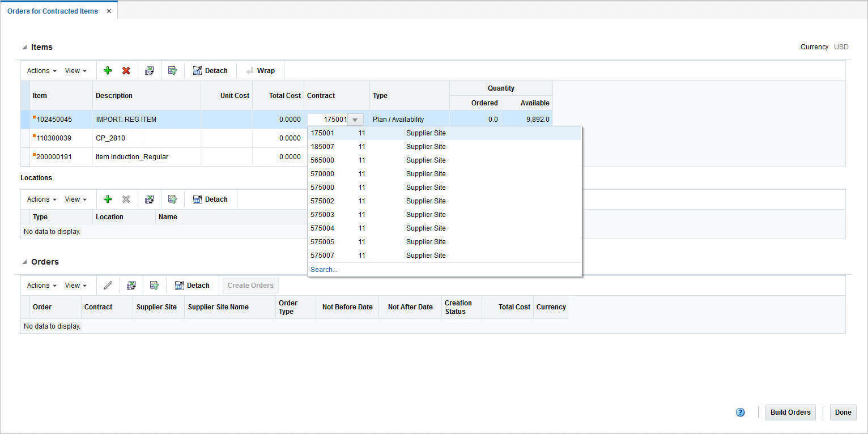Image resolution: width=868 pixels, height=434 pixels.
Task: Click the Build Orders button
Action: (x=790, y=412)
